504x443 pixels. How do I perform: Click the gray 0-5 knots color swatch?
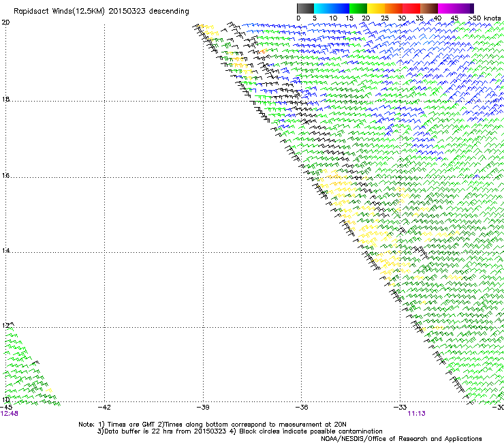305,8
